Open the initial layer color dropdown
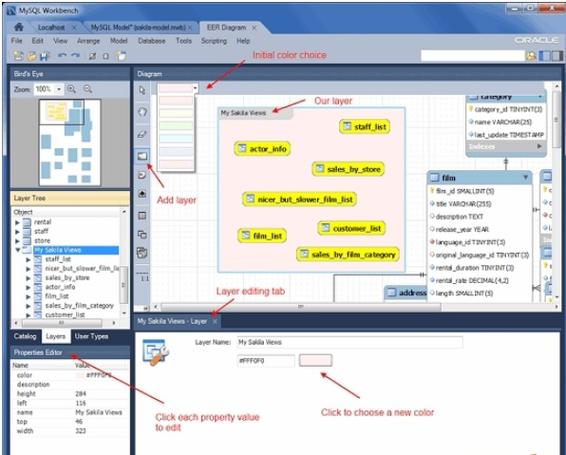The height and width of the screenshot is (455, 566). [195, 88]
